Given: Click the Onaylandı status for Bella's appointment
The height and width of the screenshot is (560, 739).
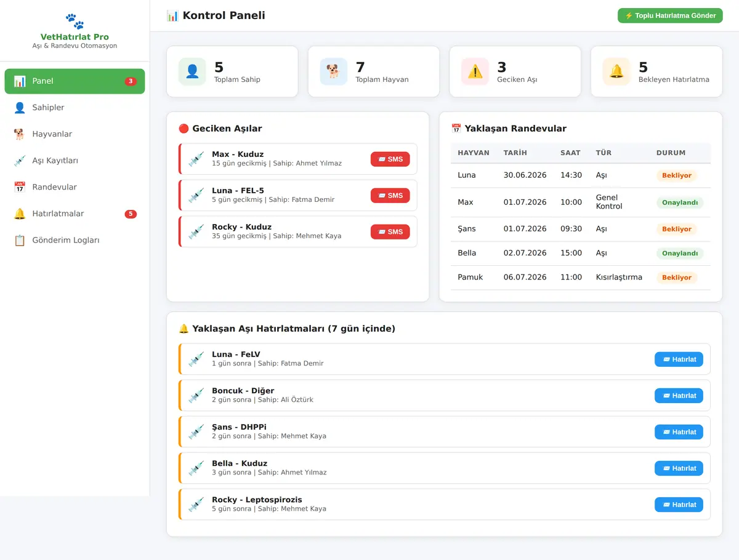Looking at the screenshot, I should tap(680, 254).
